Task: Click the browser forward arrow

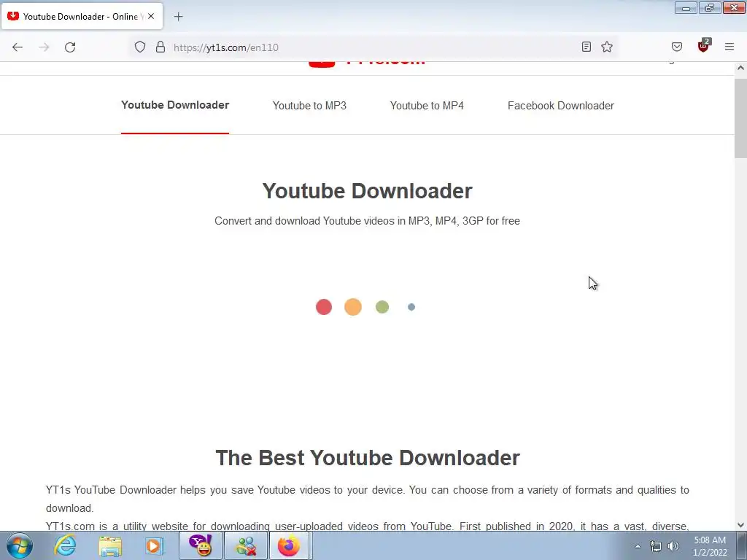Action: point(44,47)
